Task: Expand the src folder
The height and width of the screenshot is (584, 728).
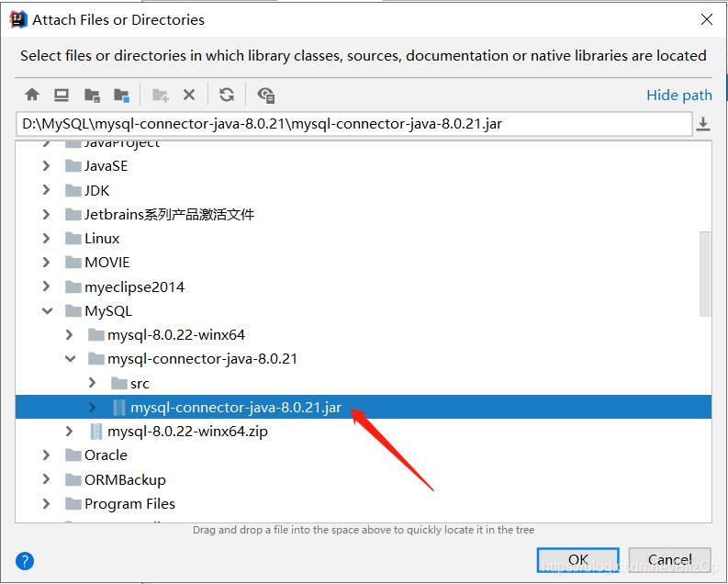Action: [92, 383]
